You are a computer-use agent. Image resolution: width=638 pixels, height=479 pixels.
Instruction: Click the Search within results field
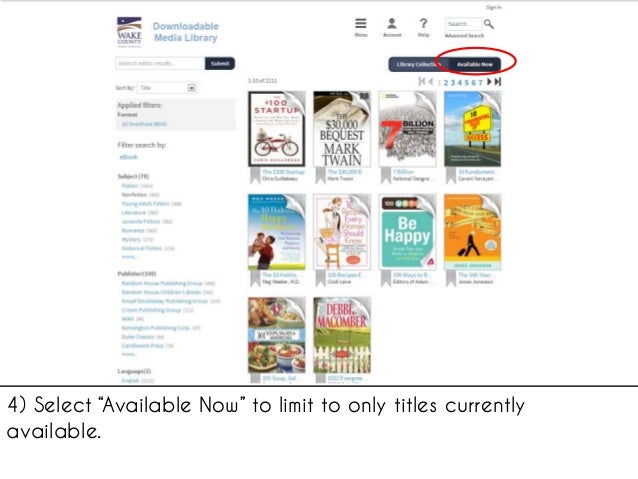point(160,63)
